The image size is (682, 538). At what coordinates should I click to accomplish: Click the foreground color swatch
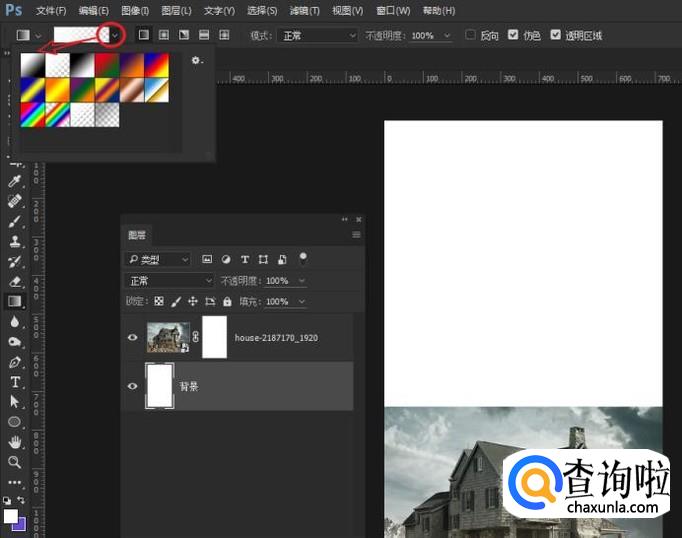(11, 516)
